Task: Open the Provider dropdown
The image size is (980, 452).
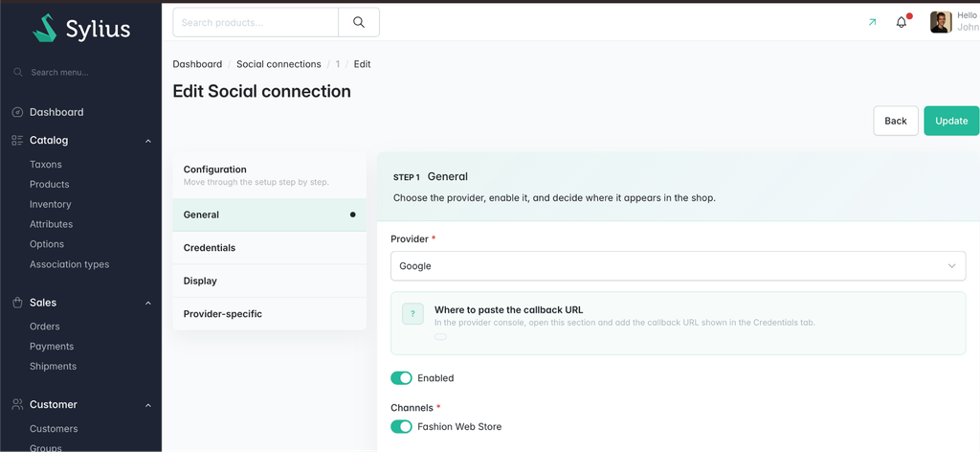Action: tap(679, 265)
